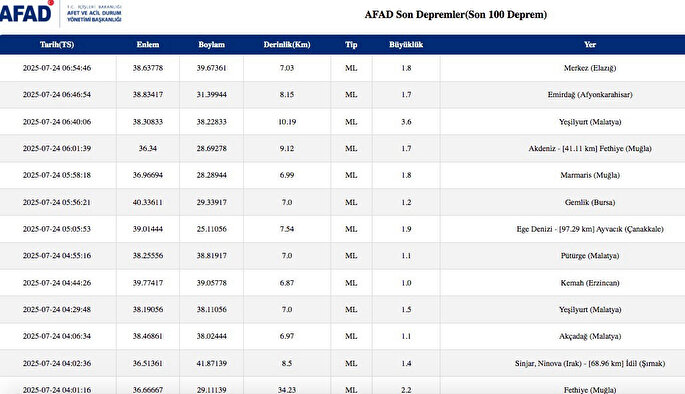Select the Emirdağ (Afyonkarahisar) location cell
685x394 pixels.
[590, 95]
